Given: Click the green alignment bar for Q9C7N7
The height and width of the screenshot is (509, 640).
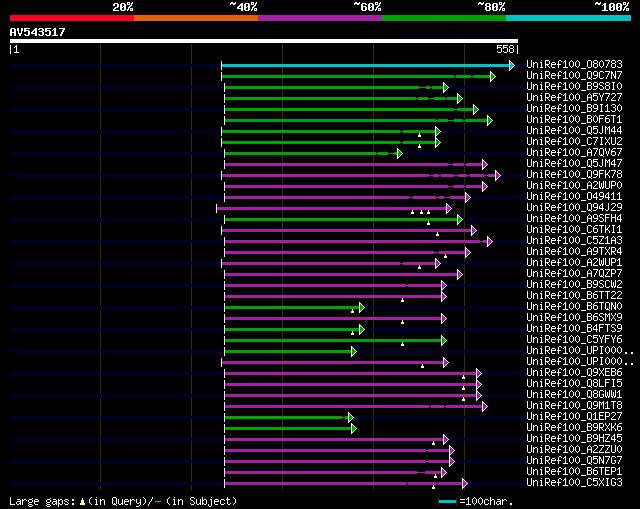Looking at the screenshot, I should coord(356,76).
